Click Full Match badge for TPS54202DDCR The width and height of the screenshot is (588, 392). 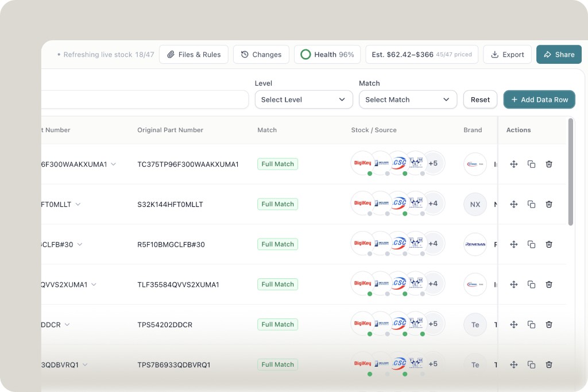277,324
